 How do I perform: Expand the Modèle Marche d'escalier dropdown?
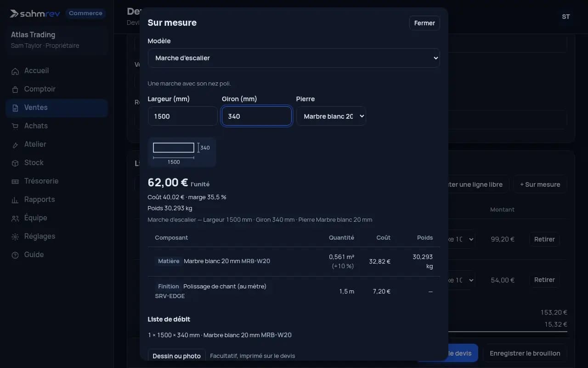coord(294,58)
